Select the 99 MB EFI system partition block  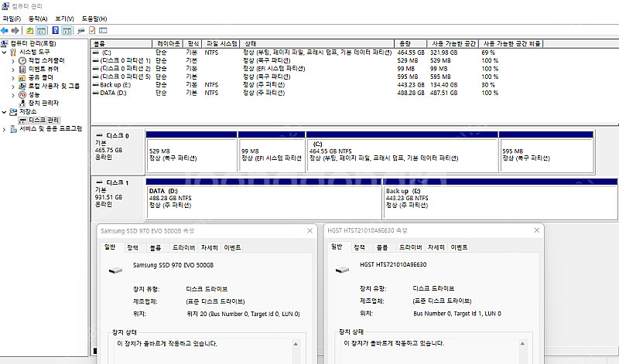click(x=272, y=151)
